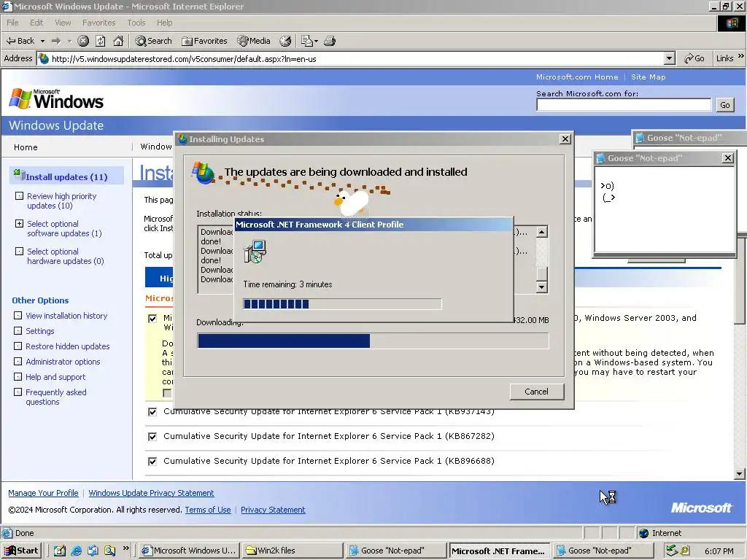Open the File menu
The image size is (747, 560).
coord(12,23)
